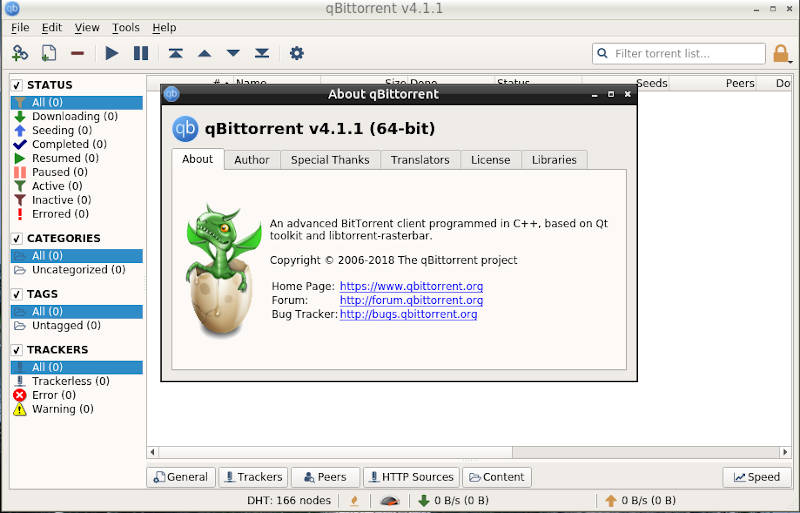Toggle the TAGS section checkbox
800x513 pixels.
coord(17,294)
